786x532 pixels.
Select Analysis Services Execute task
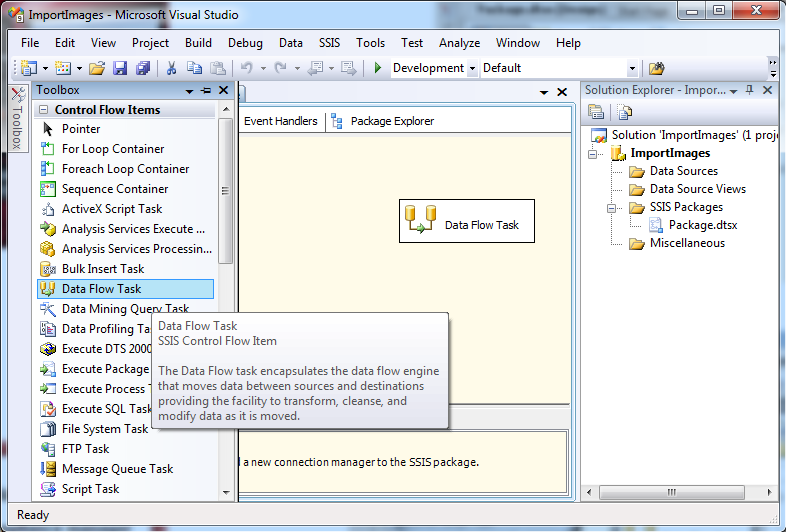point(125,229)
